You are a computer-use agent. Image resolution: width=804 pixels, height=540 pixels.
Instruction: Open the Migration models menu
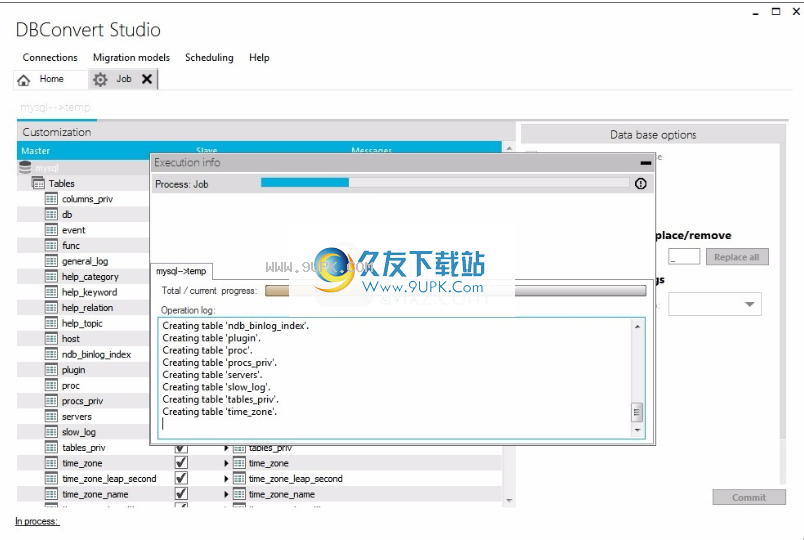point(131,57)
